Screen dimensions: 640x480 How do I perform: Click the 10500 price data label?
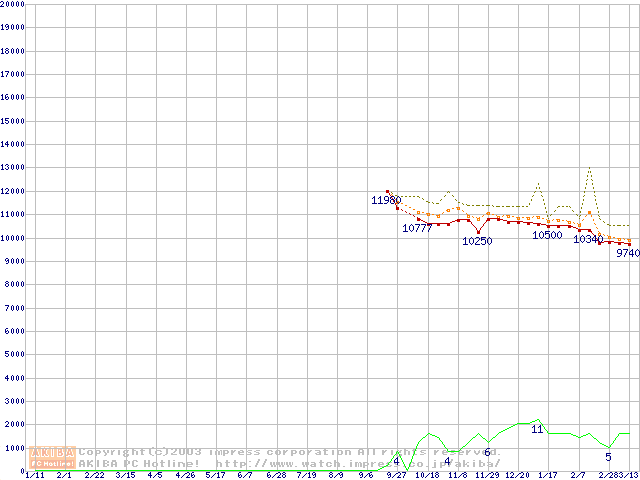pos(547,235)
